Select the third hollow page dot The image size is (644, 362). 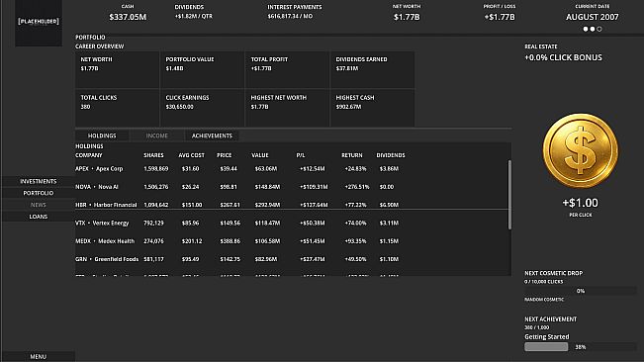pos(599,29)
